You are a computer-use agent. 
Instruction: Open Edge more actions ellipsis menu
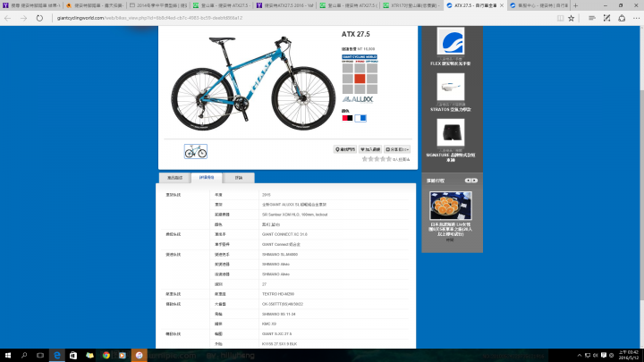point(636,18)
